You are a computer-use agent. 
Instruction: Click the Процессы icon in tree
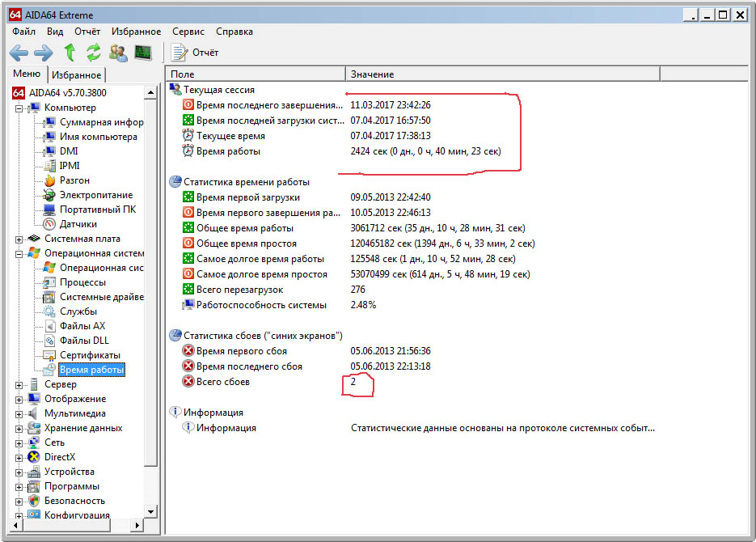(x=49, y=282)
